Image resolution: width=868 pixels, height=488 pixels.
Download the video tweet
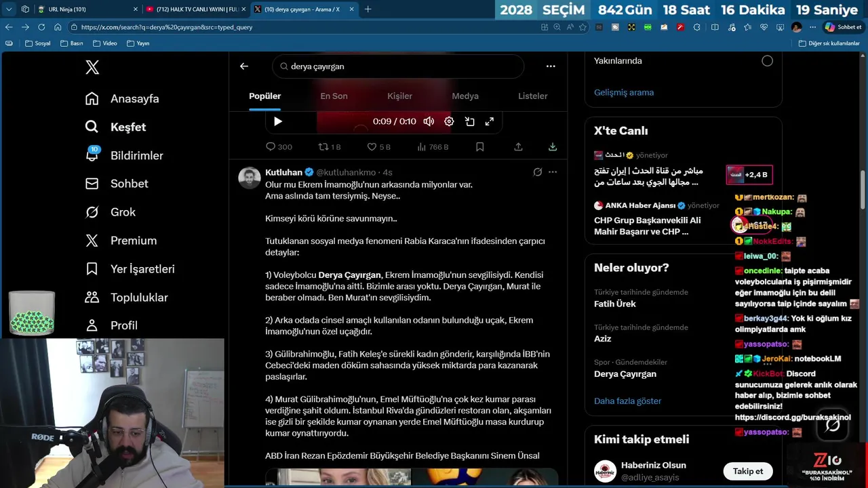553,147
